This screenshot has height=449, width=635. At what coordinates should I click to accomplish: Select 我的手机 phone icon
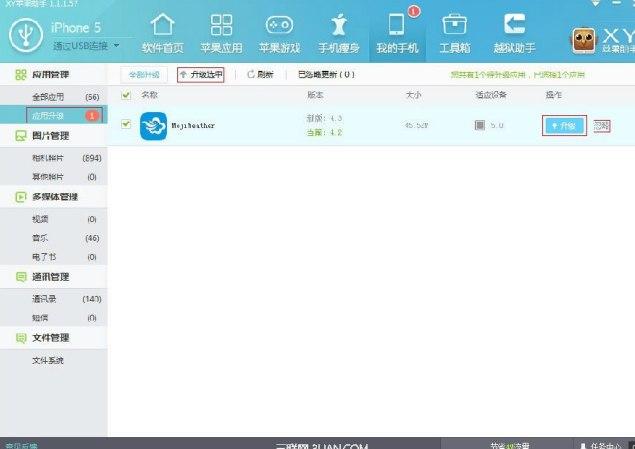coord(396,24)
